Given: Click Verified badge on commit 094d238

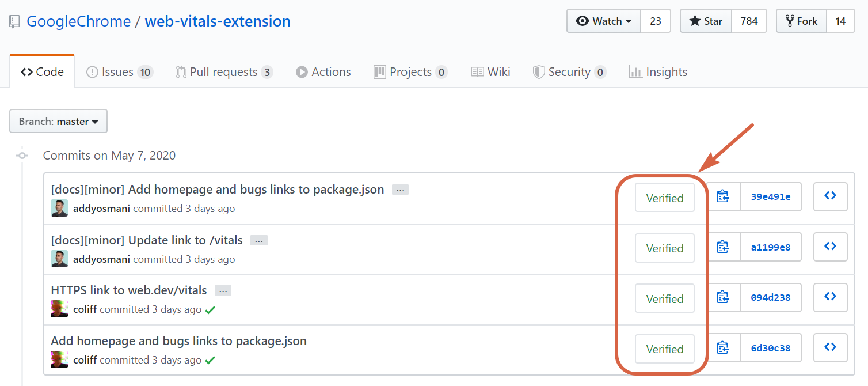Looking at the screenshot, I should 665,298.
